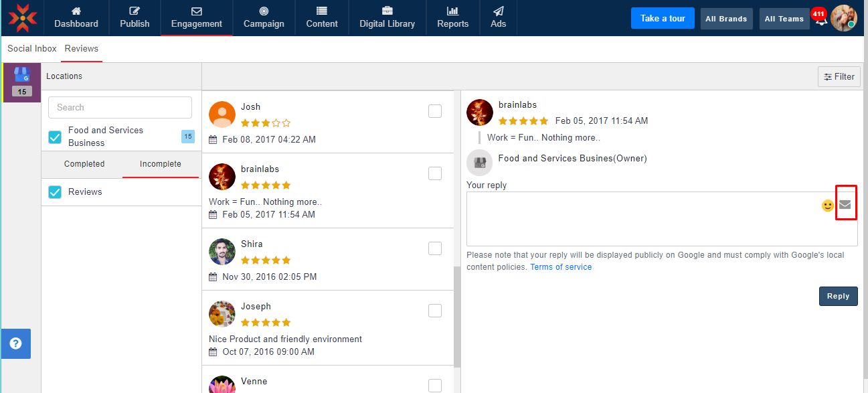Click the blue help question mark icon
The image size is (868, 393).
[16, 343]
